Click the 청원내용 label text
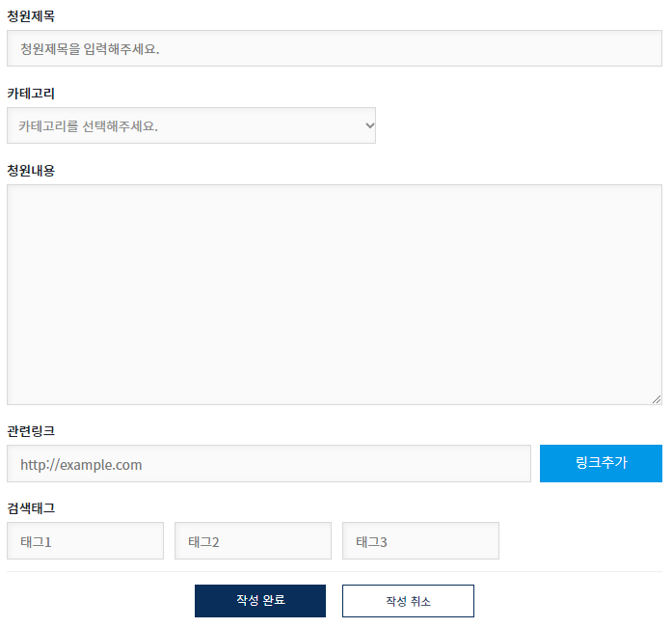The image size is (672, 628). [x=31, y=171]
